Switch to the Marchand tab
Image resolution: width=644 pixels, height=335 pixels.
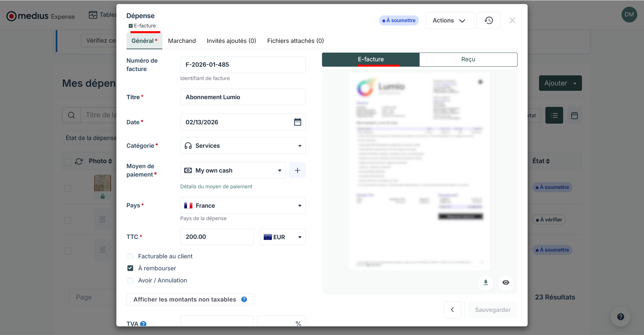(182, 41)
